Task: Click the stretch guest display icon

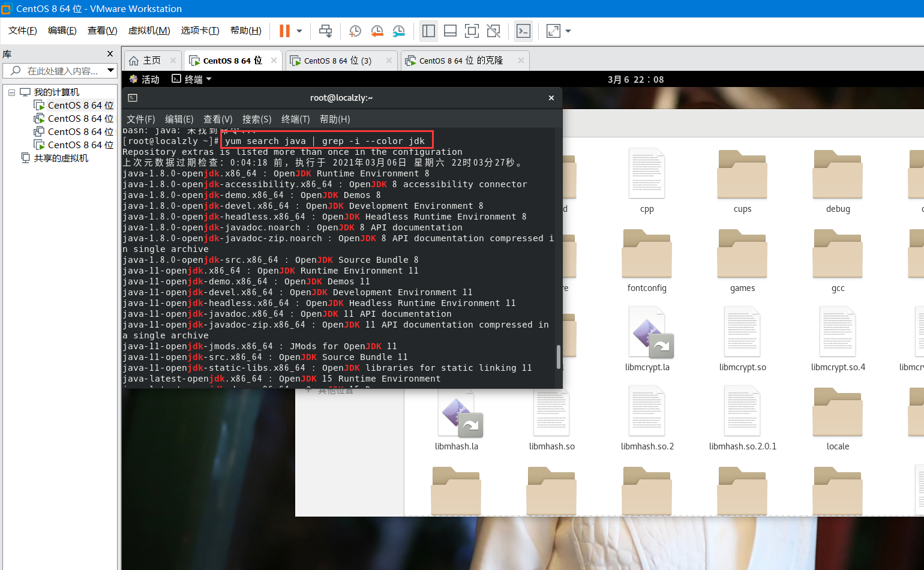Action: pos(553,31)
